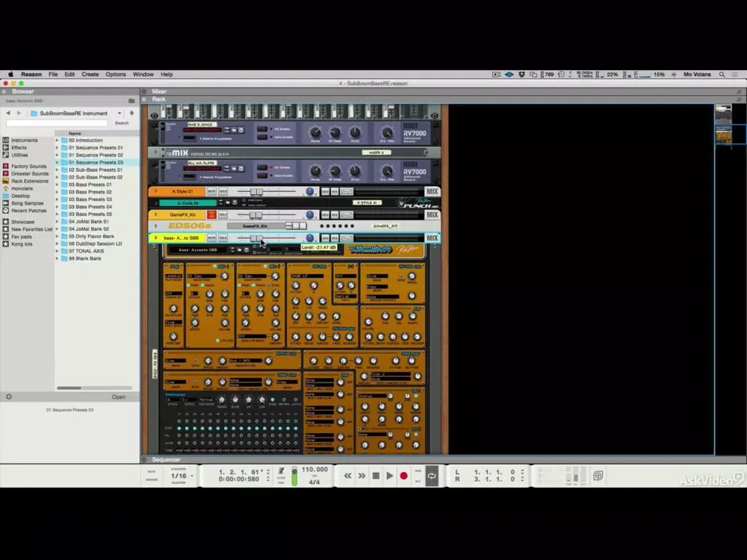Click the Search button in the browser

(x=122, y=123)
